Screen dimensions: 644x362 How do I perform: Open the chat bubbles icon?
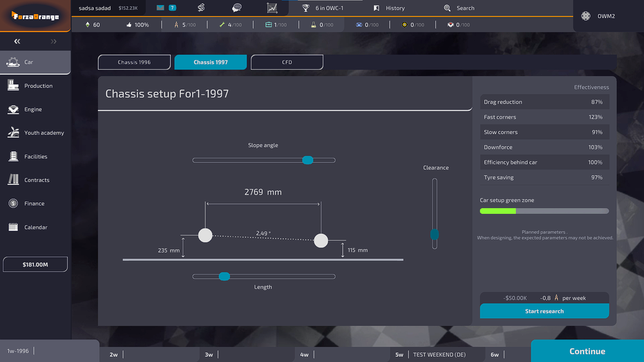tap(237, 8)
